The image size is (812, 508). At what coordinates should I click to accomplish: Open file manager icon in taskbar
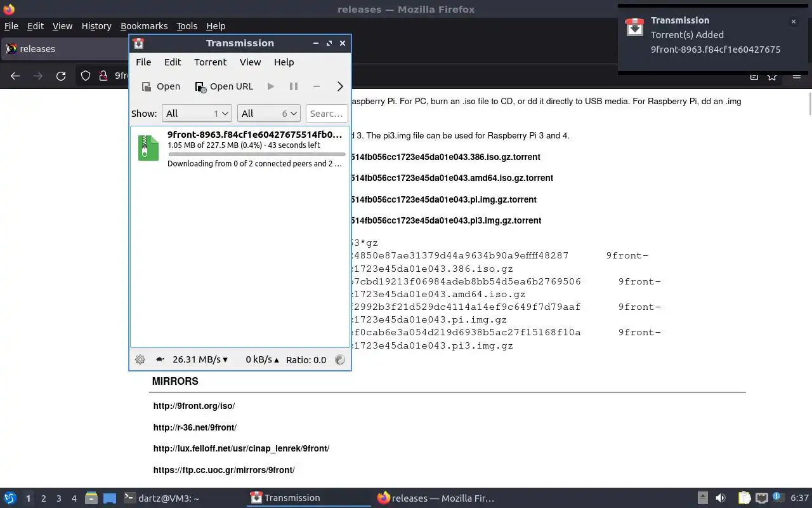pyautogui.click(x=91, y=498)
